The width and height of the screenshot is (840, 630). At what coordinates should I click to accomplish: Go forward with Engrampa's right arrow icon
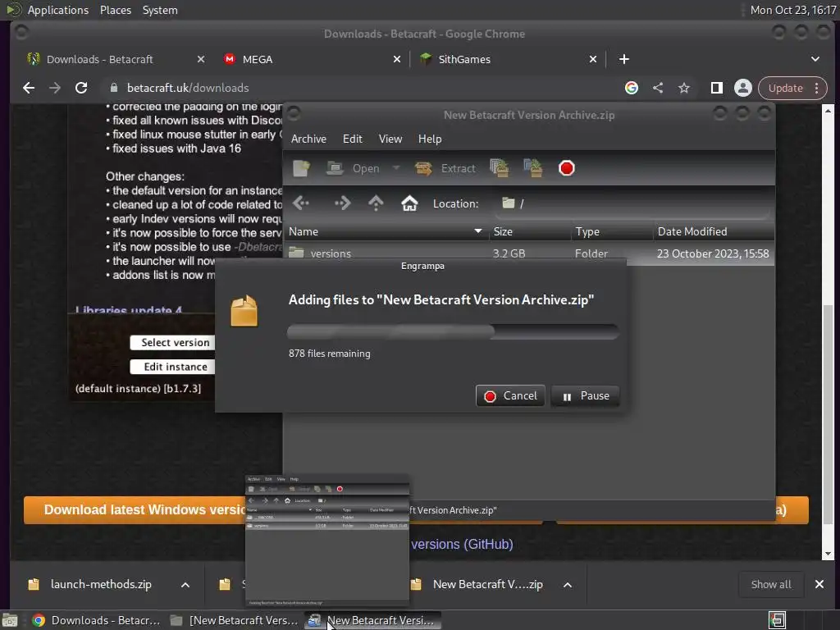pos(342,203)
